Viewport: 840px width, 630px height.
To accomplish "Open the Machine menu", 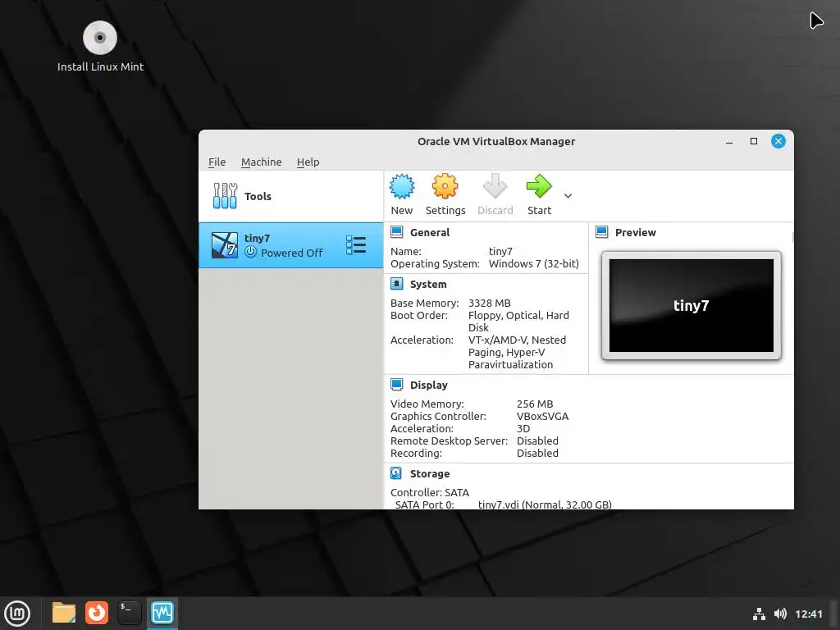I will click(261, 162).
